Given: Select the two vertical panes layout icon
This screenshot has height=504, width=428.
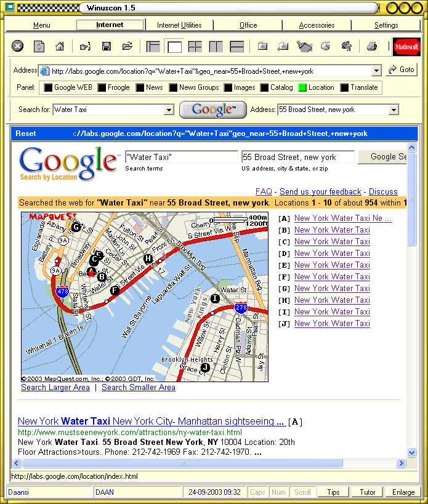Looking at the screenshot, I should (x=216, y=47).
